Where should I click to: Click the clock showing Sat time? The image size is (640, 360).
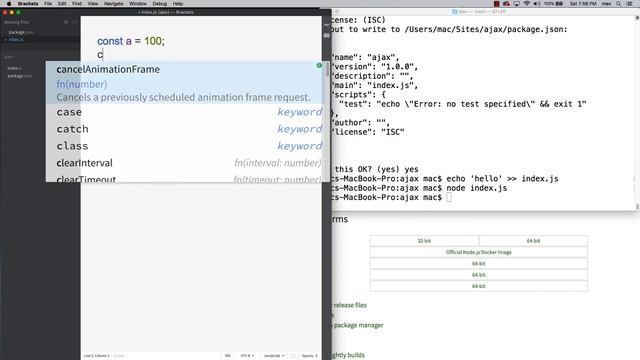pyautogui.click(x=583, y=4)
